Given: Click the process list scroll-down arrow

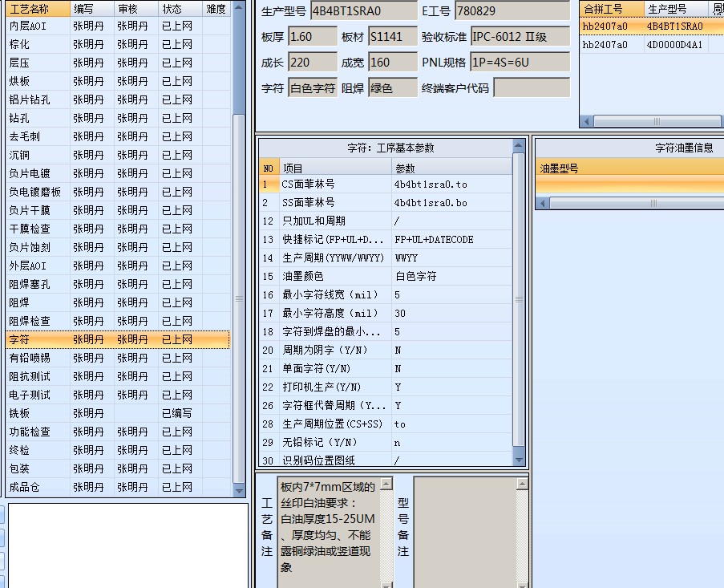Looking at the screenshot, I should click(239, 492).
